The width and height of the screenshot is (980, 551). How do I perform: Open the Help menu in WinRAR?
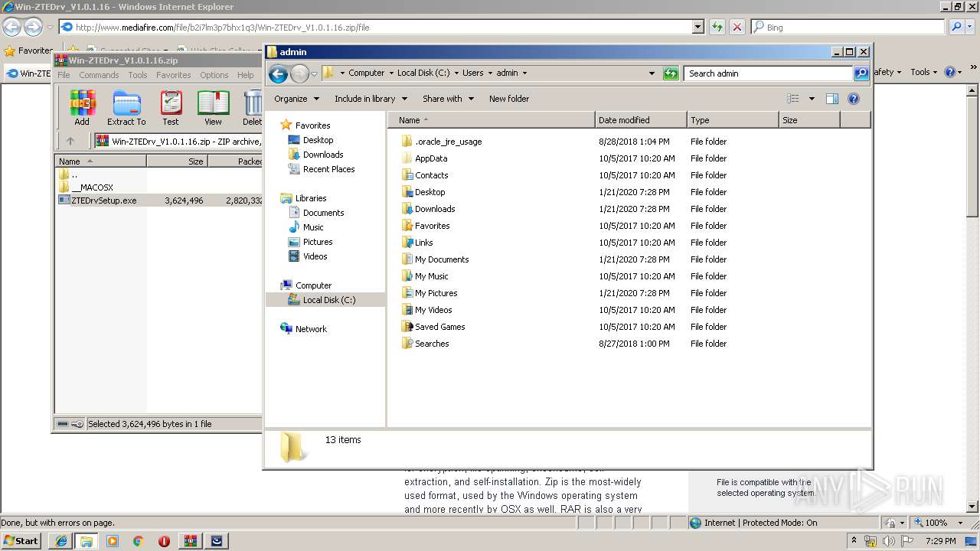click(x=245, y=75)
